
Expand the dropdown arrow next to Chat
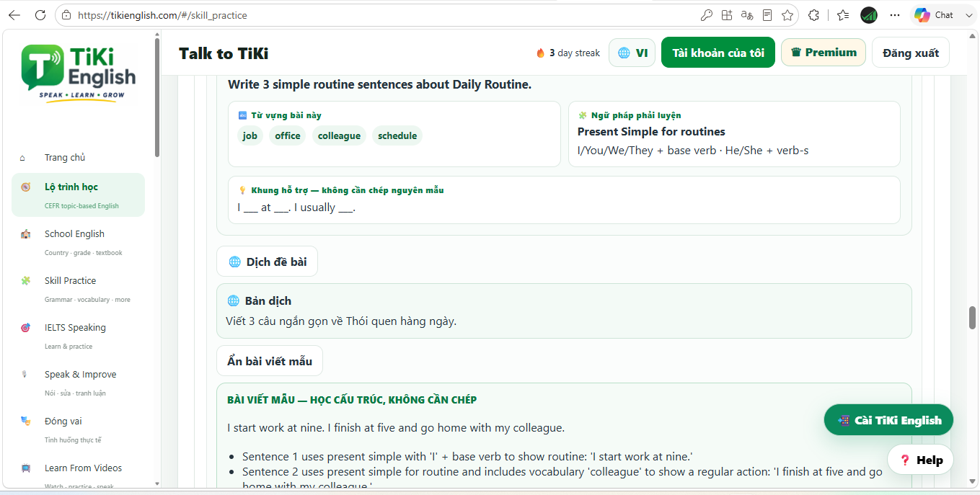pos(968,15)
